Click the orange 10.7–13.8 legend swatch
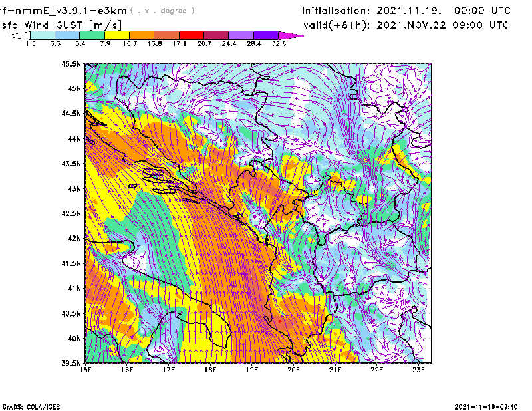Screen dimensions: 532x411 pyautogui.click(x=142, y=35)
